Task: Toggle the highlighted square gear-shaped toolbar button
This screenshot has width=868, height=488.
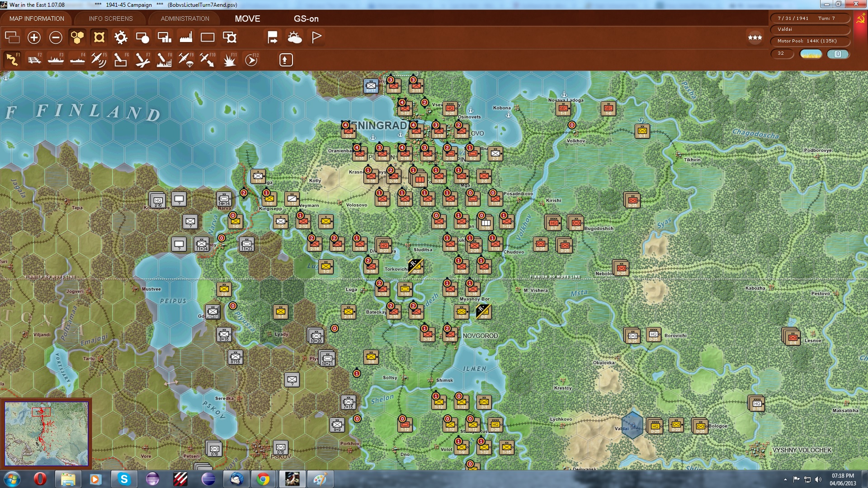Action: click(99, 37)
